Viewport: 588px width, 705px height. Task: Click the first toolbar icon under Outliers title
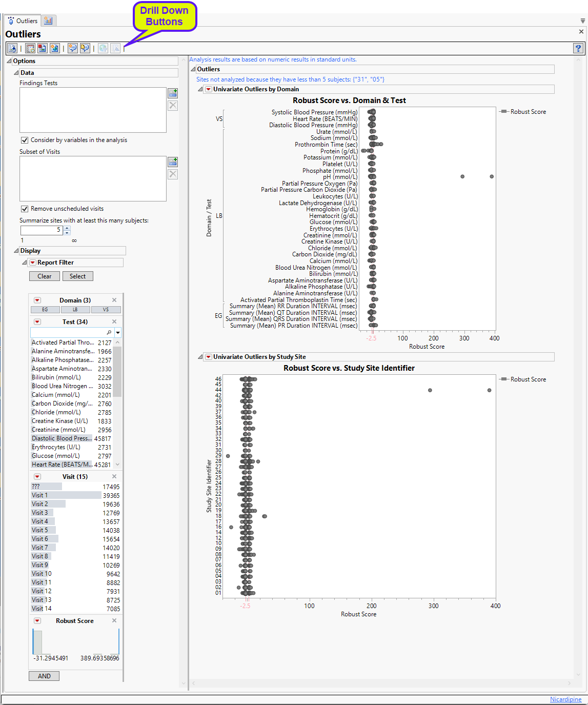pos(12,48)
